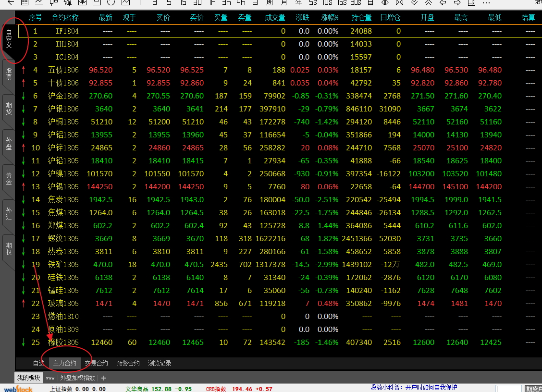Viewport: 542px width, 392px height.
Task: Open the 自定义 side tab
Action: pos(9,41)
